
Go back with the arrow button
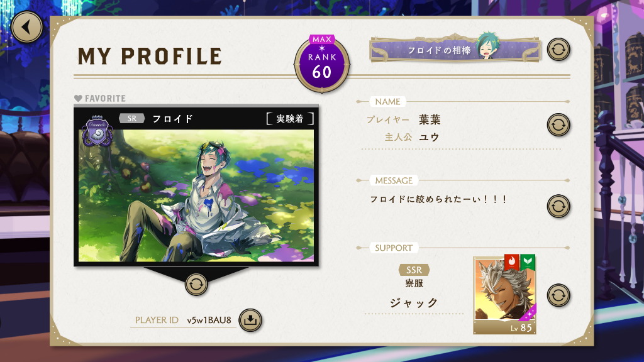click(27, 27)
